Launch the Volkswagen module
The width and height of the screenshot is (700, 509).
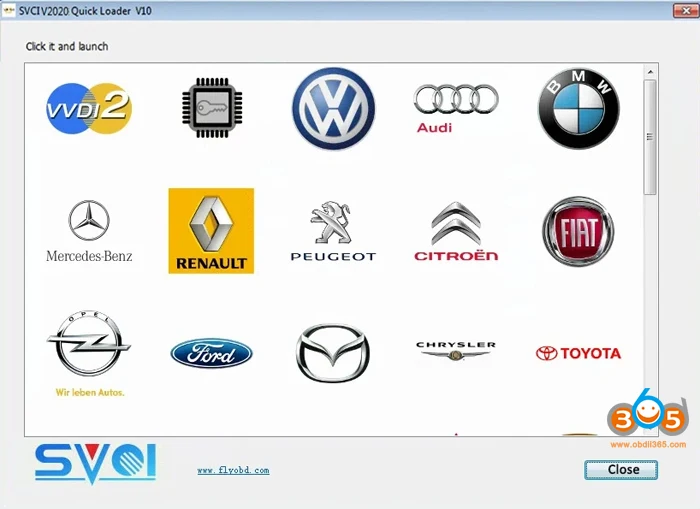(333, 108)
